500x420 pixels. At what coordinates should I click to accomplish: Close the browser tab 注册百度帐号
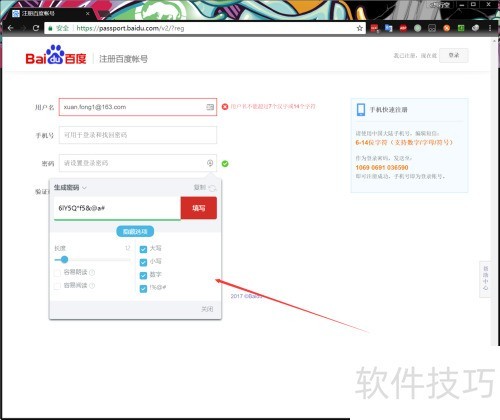point(87,13)
